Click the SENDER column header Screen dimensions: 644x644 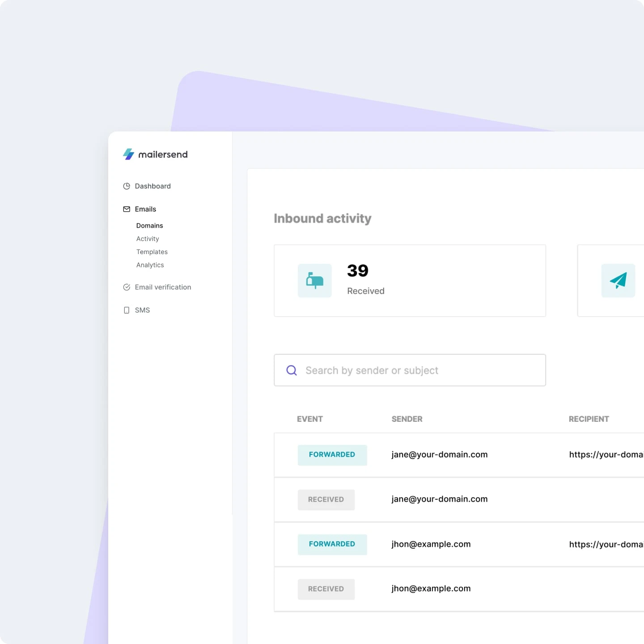tap(407, 419)
